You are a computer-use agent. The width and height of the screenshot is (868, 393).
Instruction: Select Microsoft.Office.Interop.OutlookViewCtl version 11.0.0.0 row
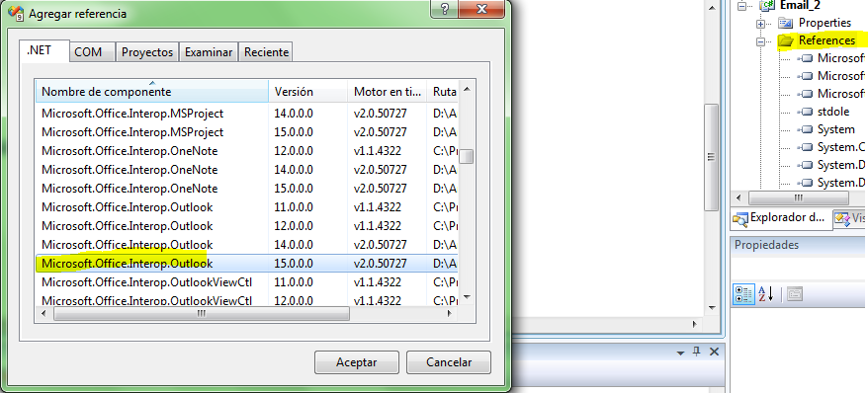(x=247, y=281)
